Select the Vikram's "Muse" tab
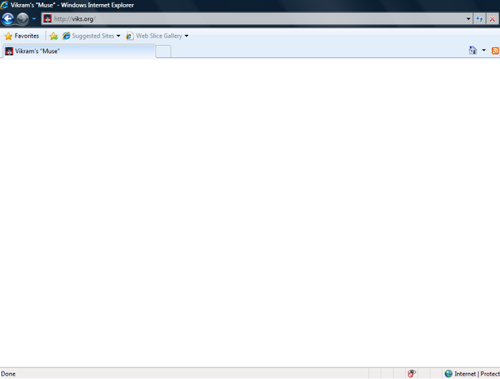 point(79,51)
